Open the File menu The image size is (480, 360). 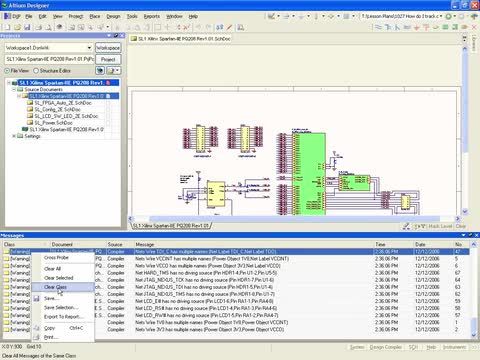pyautogui.click(x=29, y=16)
